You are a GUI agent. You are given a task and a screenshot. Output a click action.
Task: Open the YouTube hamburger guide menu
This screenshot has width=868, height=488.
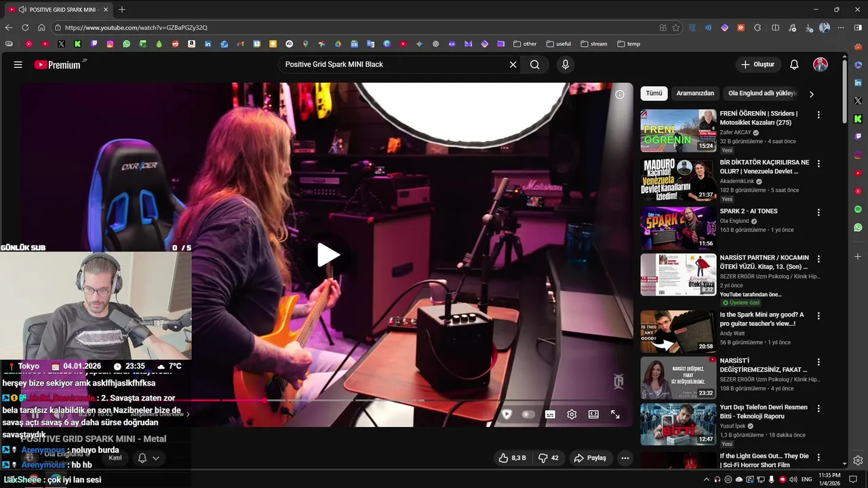(18, 64)
